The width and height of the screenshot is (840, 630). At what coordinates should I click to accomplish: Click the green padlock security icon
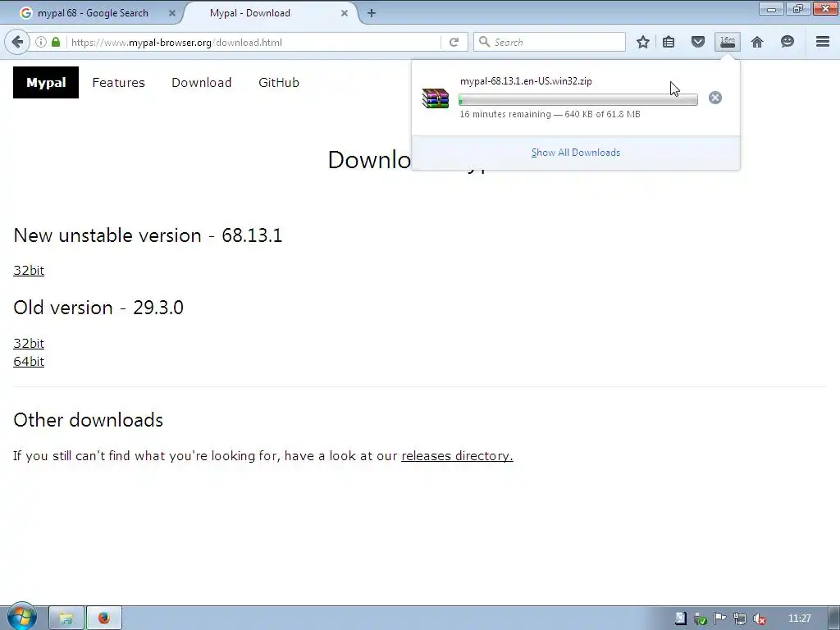click(x=56, y=42)
